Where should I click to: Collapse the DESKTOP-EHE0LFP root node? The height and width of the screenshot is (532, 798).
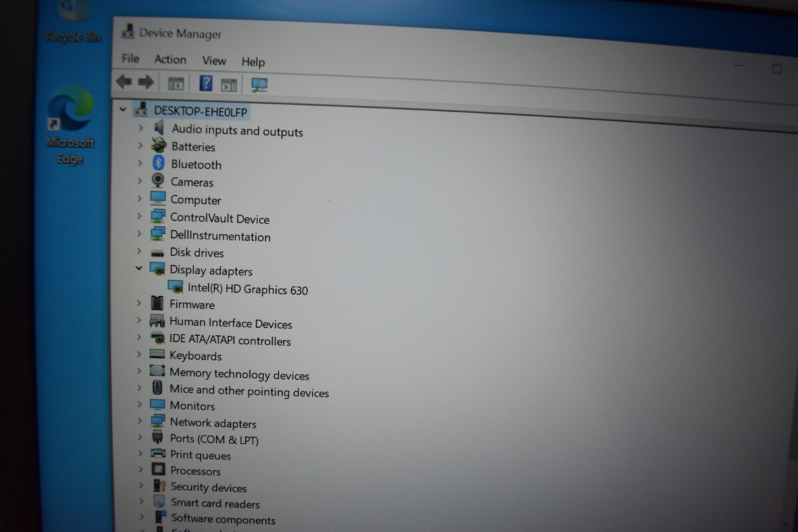(x=122, y=109)
